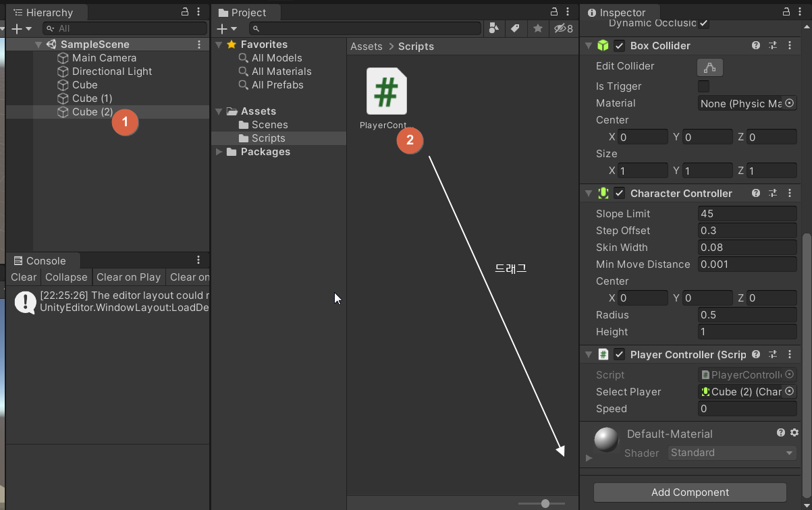The height and width of the screenshot is (510, 812).
Task: Click the Project create plus dropdown
Action: pyautogui.click(x=227, y=28)
